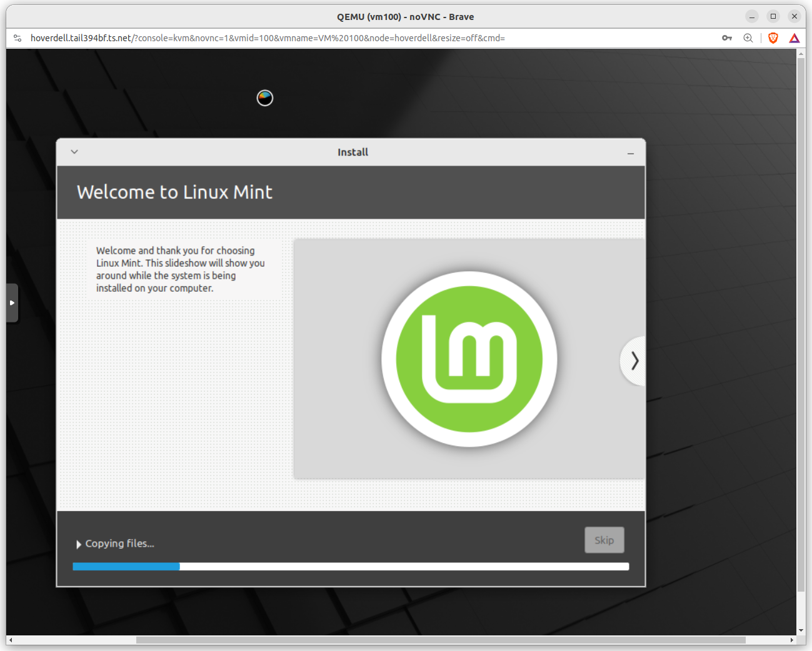
Task: Close the Brave browser window
Action: 794,16
